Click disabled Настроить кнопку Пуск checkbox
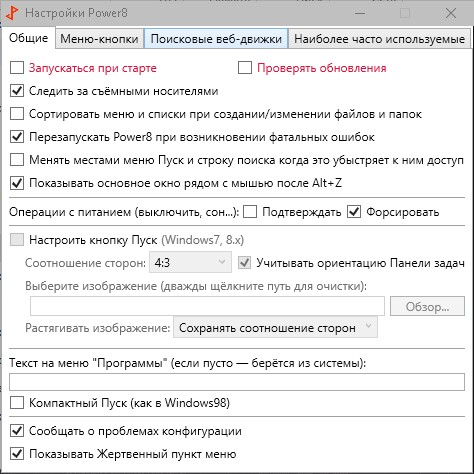Image resolution: width=474 pixels, height=474 pixels. [17, 239]
